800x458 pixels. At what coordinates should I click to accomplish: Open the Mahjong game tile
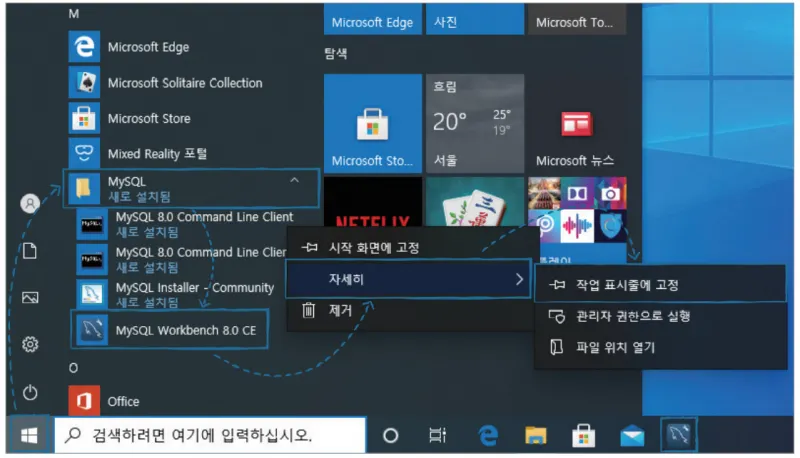coord(475,202)
